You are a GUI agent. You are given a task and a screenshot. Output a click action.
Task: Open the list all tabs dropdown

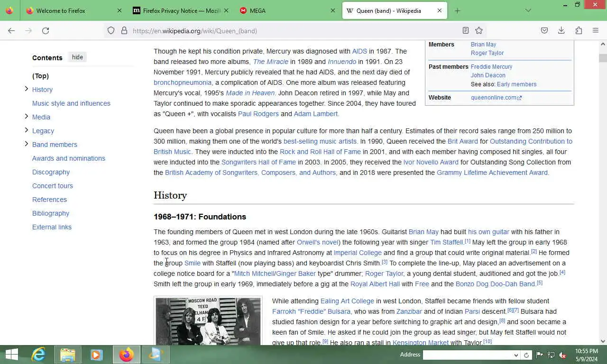[528, 10]
